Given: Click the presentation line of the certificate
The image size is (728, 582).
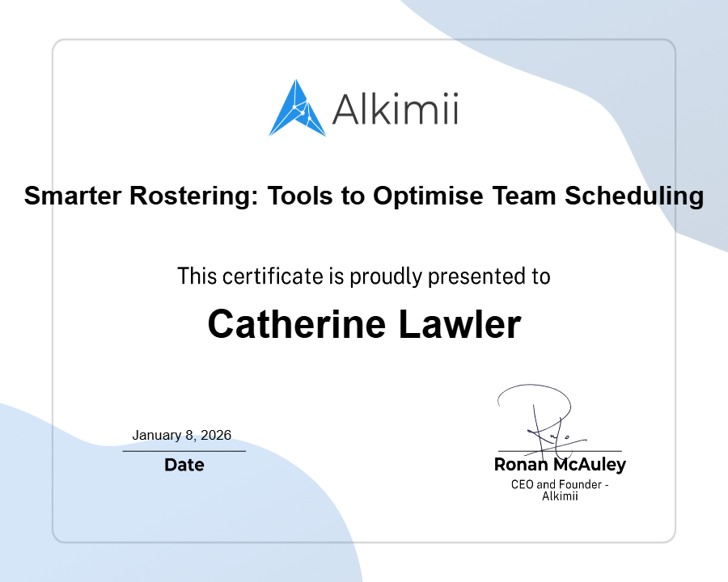Looking at the screenshot, I should pos(364,276).
